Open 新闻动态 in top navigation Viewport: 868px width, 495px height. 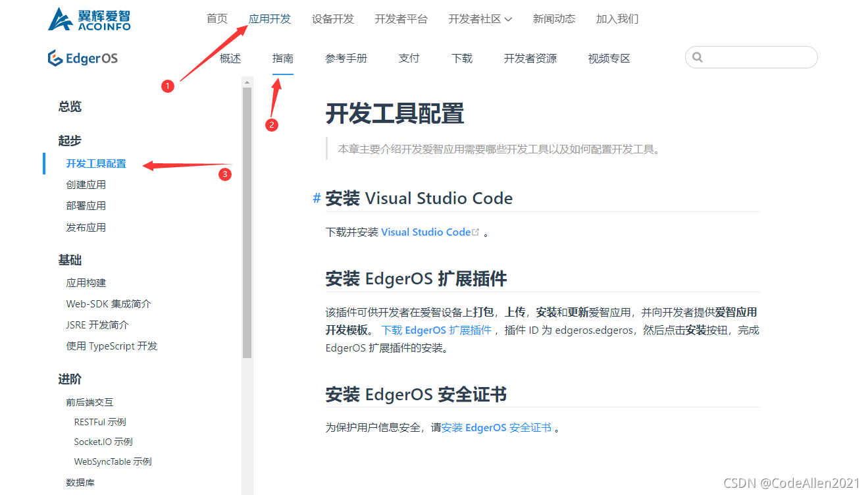pyautogui.click(x=554, y=19)
